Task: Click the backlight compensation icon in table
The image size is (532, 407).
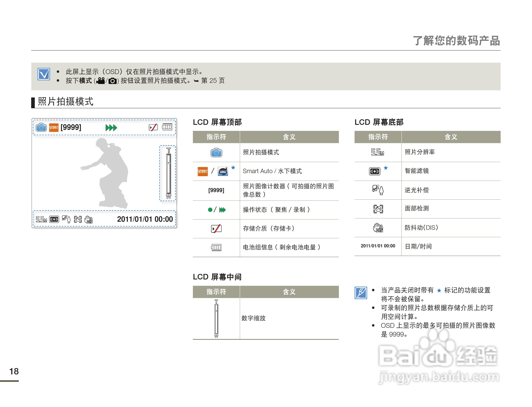Action: [378, 190]
